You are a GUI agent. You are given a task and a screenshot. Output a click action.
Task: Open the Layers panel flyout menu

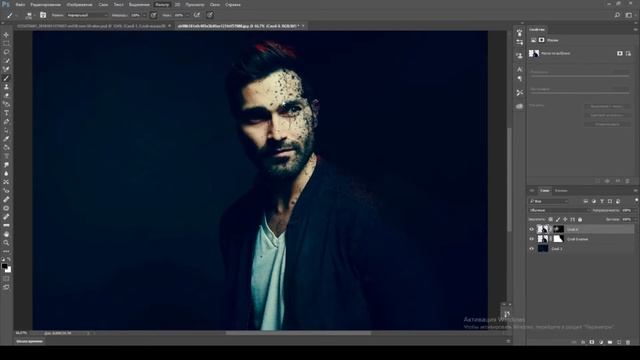[x=636, y=191]
